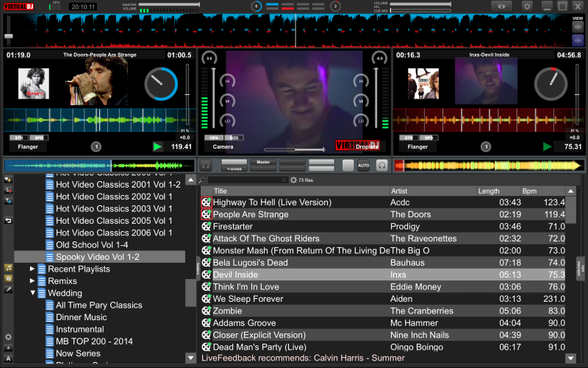Open the sideview info side tab
Viewport: 588px width, 368px height.
pyautogui.click(x=581, y=268)
